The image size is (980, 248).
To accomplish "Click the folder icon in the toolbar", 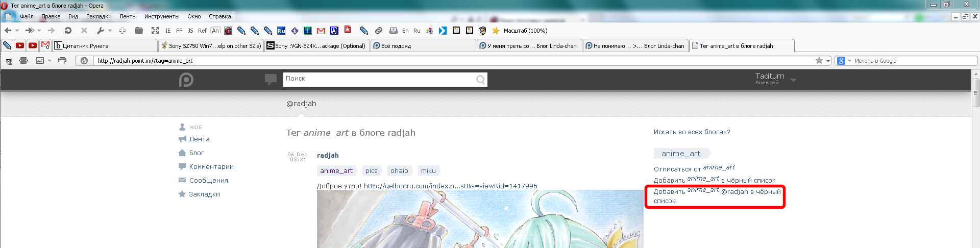I will coord(138,31).
